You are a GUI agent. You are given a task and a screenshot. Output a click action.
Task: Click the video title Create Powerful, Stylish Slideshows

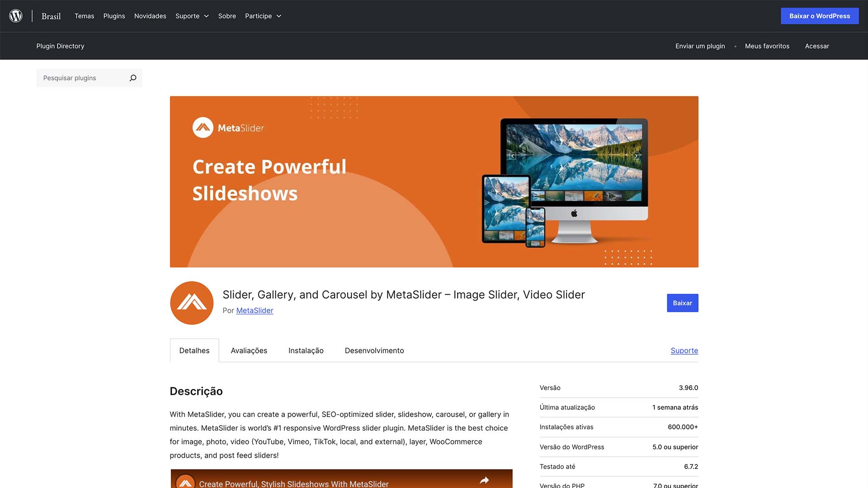click(x=294, y=483)
